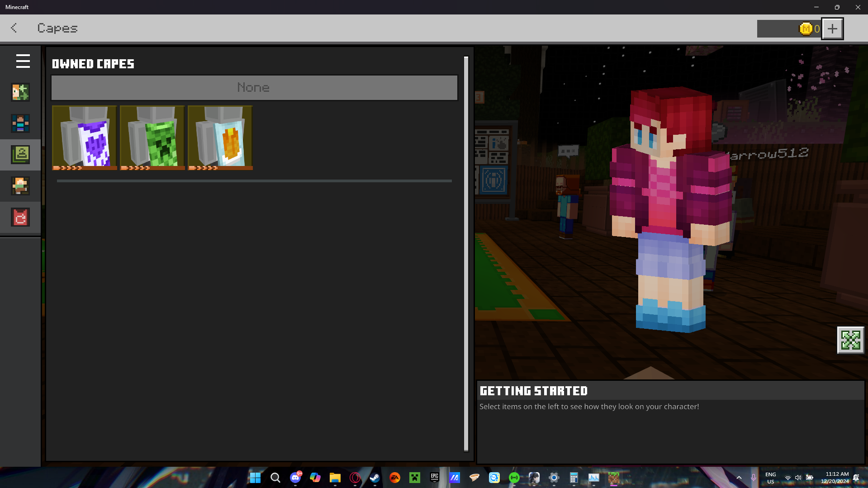The height and width of the screenshot is (488, 868).
Task: Equip the purple heart cape
Action: (85, 138)
